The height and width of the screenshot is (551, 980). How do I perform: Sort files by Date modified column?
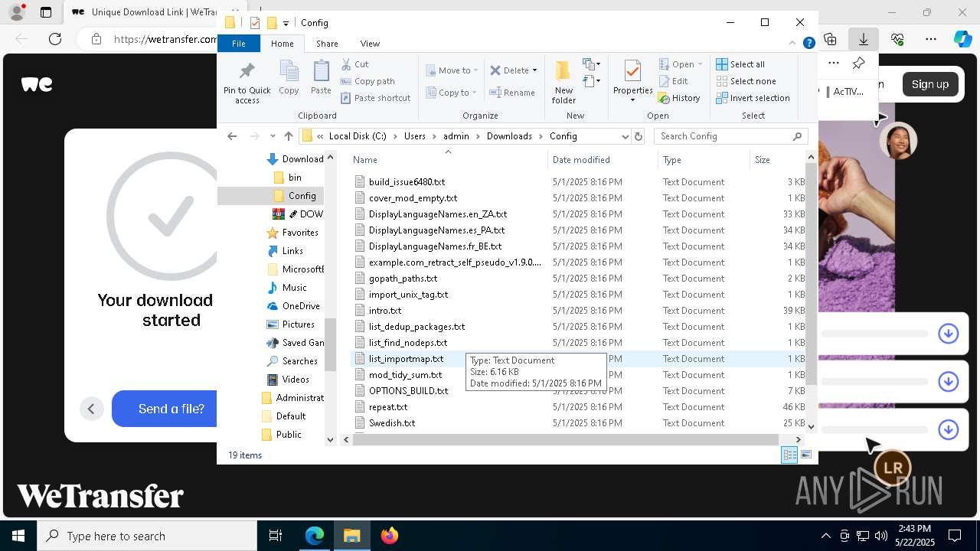point(603,160)
